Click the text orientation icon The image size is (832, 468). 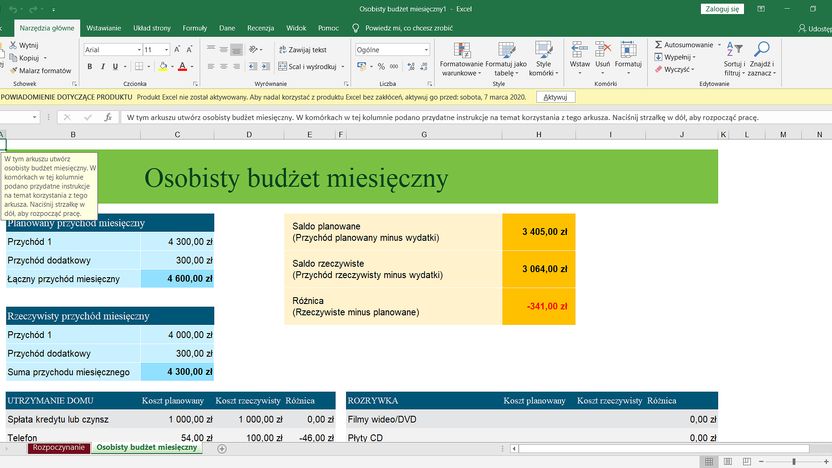(x=254, y=49)
